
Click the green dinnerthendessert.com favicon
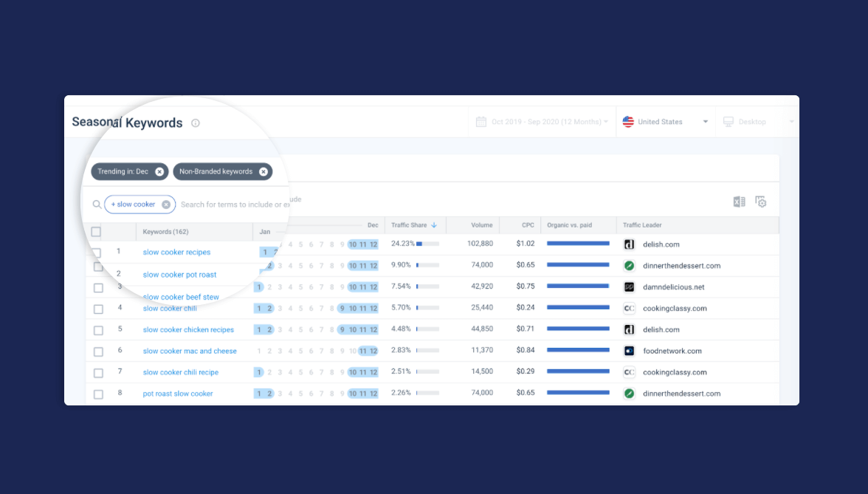[x=628, y=265]
